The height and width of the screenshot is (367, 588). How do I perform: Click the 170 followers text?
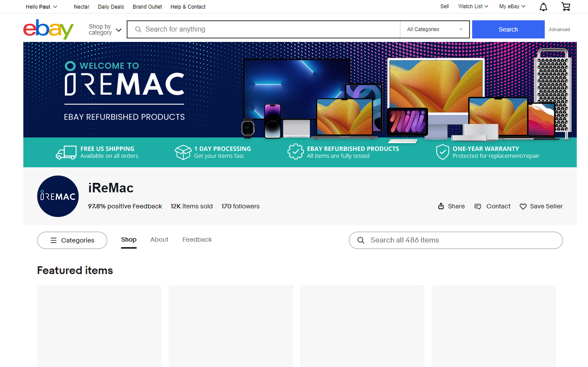point(240,206)
